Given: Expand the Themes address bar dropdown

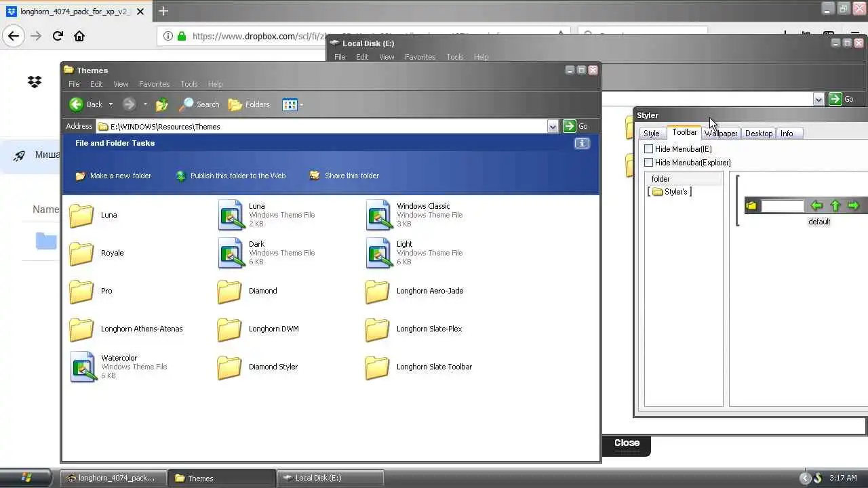Looking at the screenshot, I should 553,126.
